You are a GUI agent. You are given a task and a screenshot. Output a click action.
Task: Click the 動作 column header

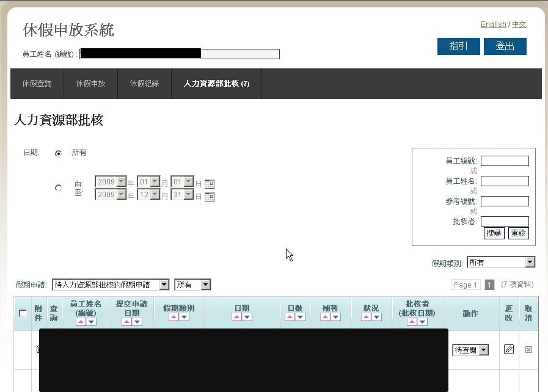(x=470, y=313)
